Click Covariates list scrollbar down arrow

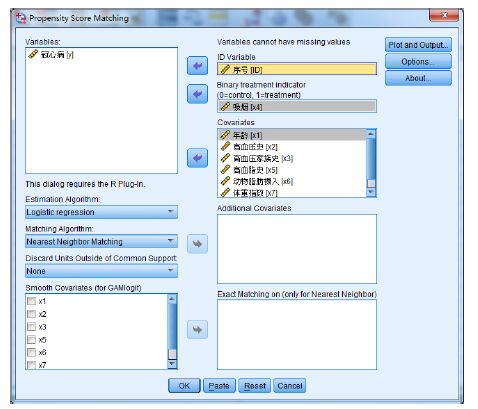[371, 192]
